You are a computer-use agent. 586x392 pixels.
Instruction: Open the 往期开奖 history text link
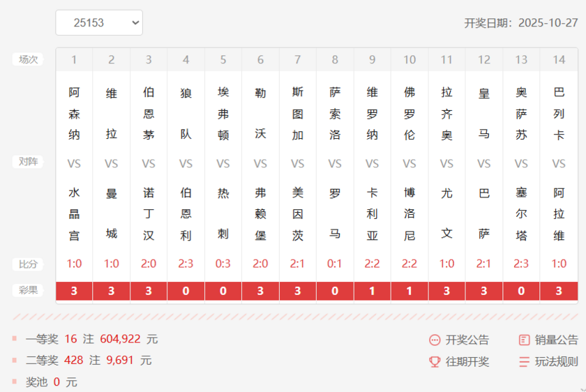tap(467, 362)
